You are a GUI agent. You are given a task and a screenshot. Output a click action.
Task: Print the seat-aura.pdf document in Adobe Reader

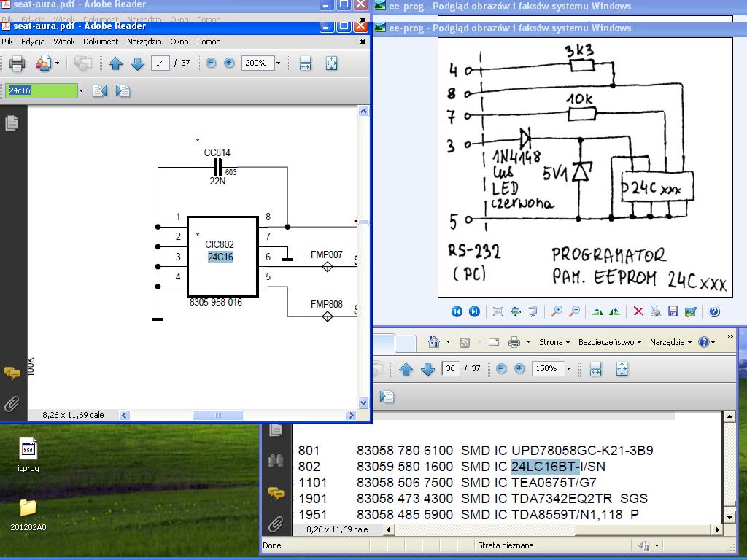pyautogui.click(x=18, y=63)
